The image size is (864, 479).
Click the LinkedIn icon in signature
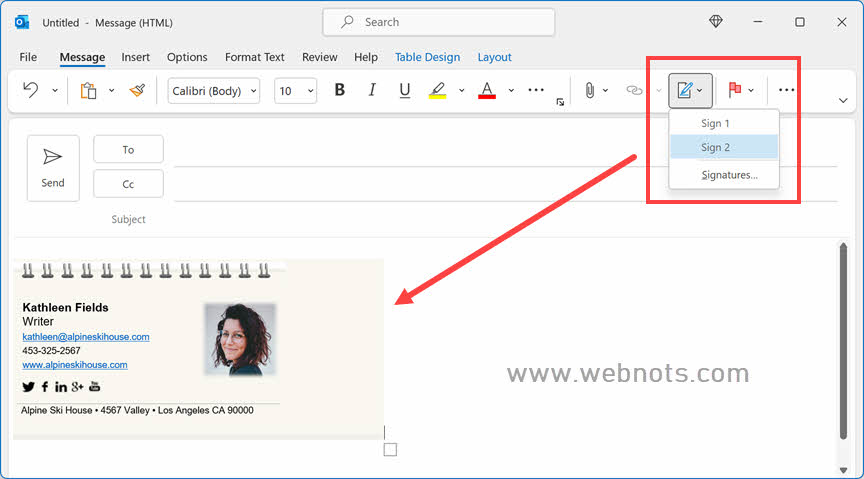[61, 387]
